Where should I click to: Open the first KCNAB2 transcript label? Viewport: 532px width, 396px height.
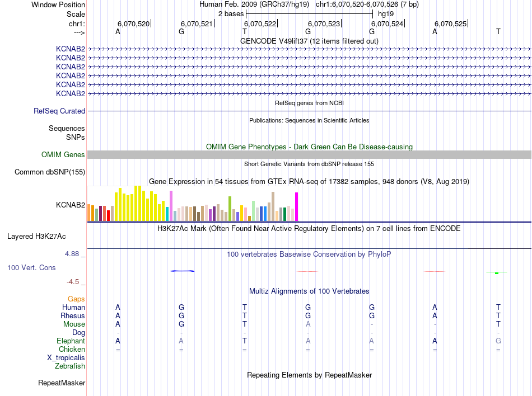71,49
